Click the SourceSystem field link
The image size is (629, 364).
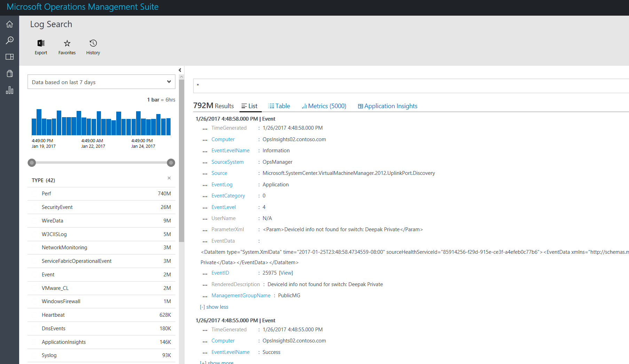227,162
